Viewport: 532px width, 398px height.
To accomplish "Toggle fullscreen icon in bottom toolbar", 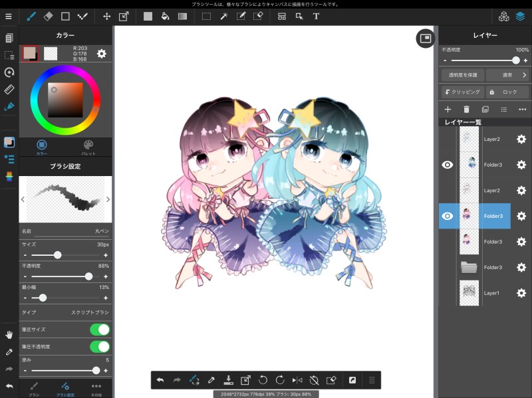I will [x=352, y=380].
